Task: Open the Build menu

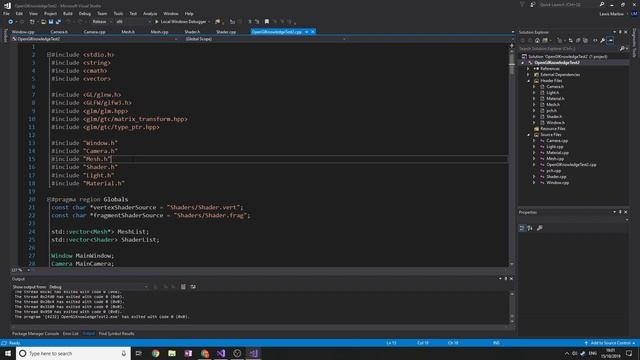Action: coord(68,13)
